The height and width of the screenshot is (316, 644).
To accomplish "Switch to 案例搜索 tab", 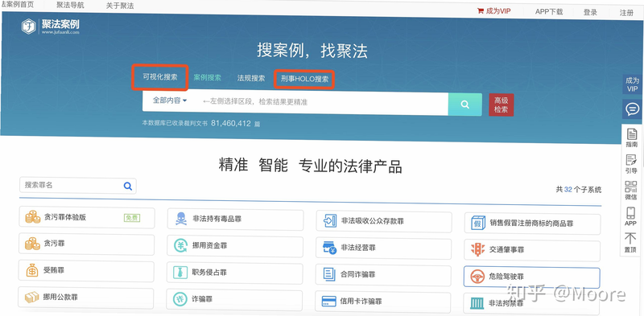I will (x=208, y=77).
